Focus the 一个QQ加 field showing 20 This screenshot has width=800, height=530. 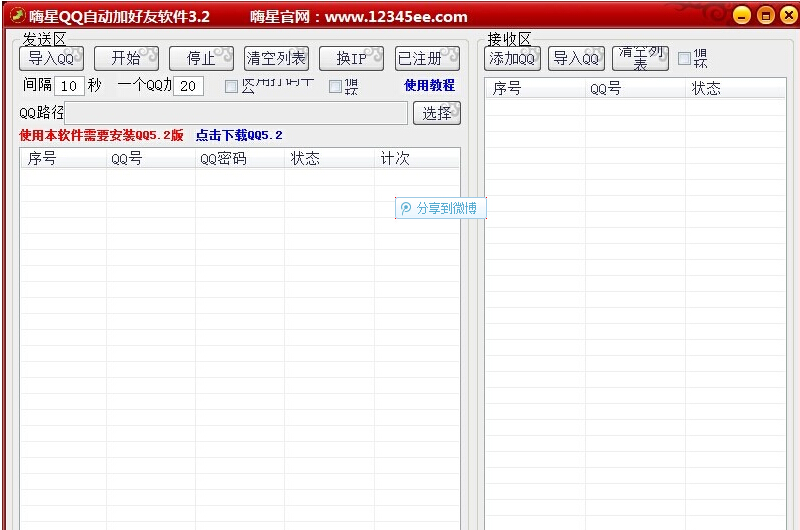189,86
